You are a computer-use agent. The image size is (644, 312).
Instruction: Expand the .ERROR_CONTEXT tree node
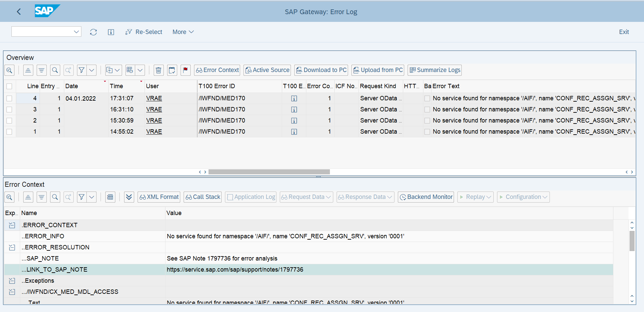(x=12, y=225)
